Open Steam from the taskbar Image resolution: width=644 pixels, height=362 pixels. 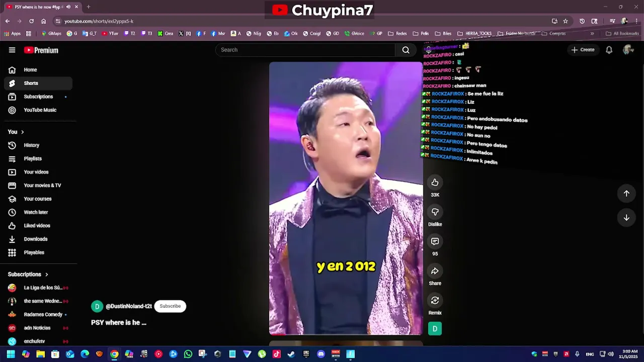point(291,354)
